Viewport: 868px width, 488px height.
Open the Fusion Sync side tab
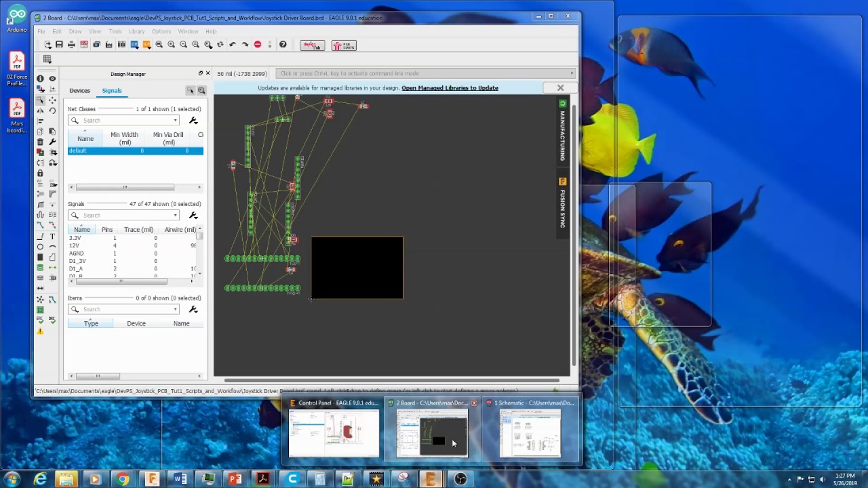(x=562, y=203)
